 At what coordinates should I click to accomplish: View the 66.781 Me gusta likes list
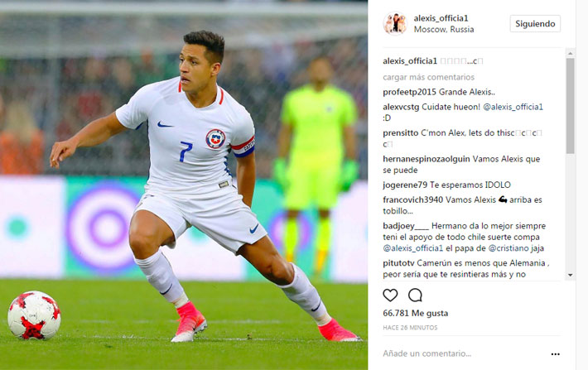pos(416,313)
